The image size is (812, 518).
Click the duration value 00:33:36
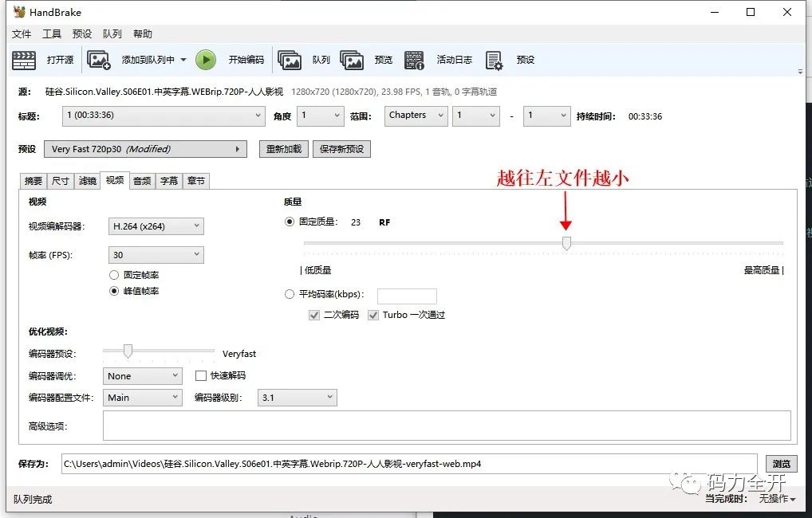coord(645,116)
